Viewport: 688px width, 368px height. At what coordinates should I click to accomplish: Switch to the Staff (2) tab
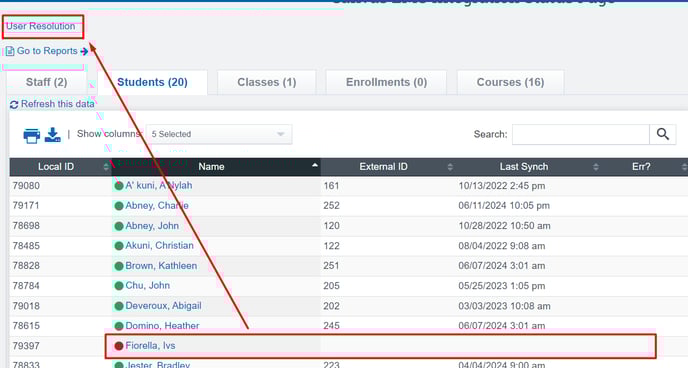(47, 82)
